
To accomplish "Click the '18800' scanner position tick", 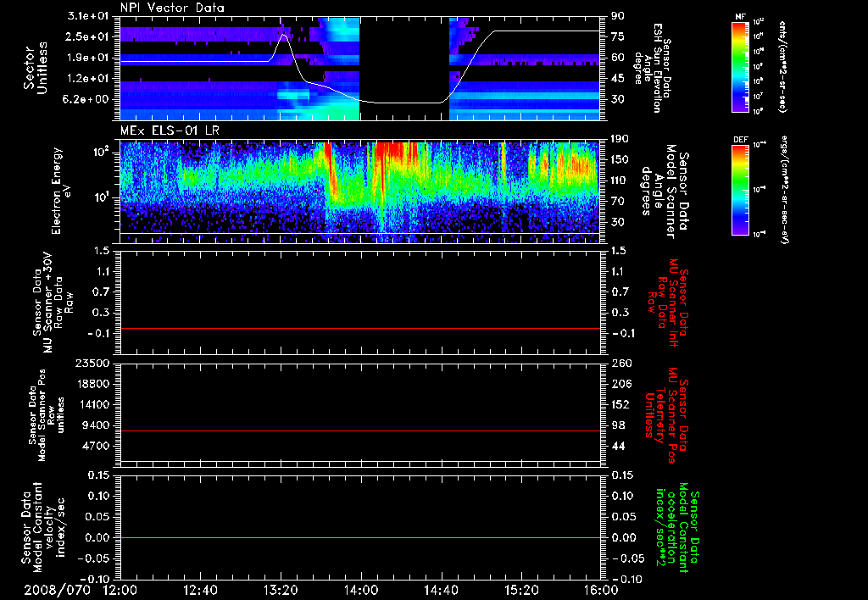I will [92, 384].
